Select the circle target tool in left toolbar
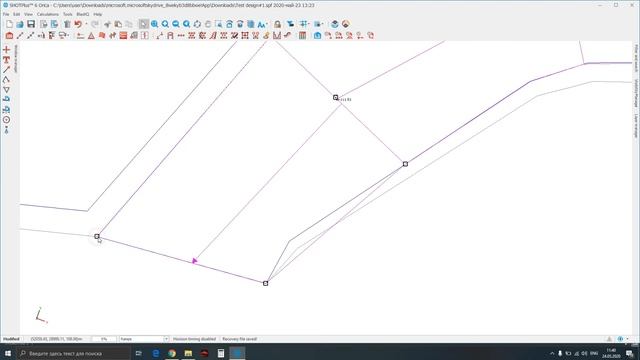 (x=7, y=120)
